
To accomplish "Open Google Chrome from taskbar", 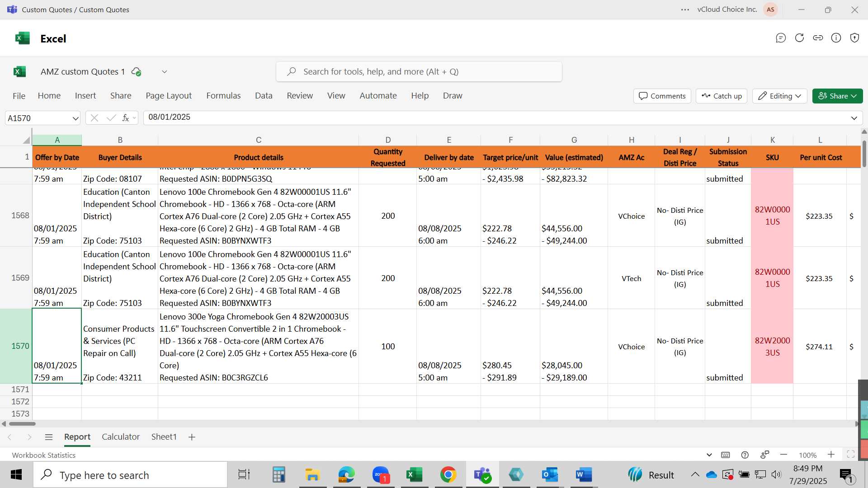I will tap(448, 475).
